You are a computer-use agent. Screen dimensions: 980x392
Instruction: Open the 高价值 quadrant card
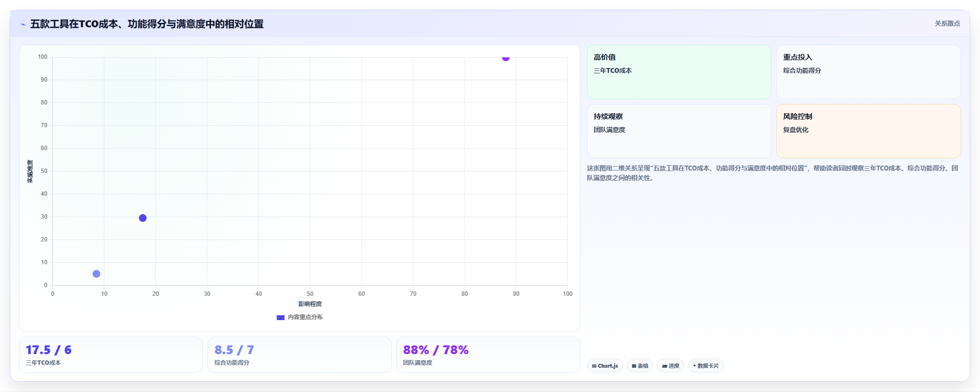pyautogui.click(x=679, y=72)
